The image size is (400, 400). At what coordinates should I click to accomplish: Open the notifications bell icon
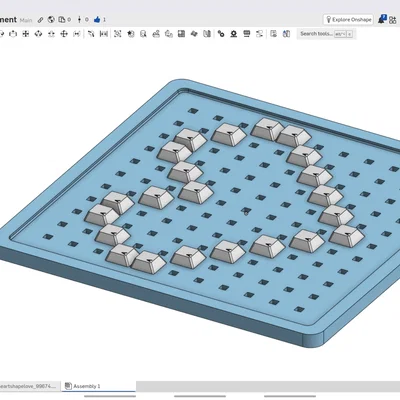[382, 19]
